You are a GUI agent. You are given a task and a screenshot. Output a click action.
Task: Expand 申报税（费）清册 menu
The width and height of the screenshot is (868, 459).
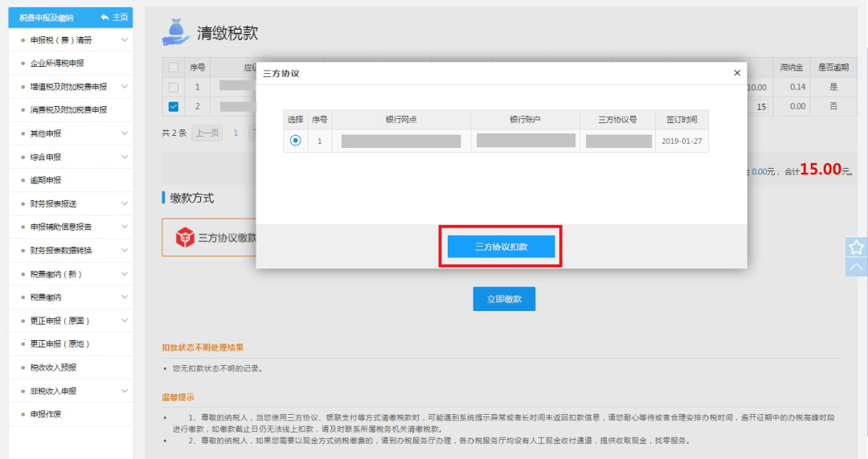125,40
